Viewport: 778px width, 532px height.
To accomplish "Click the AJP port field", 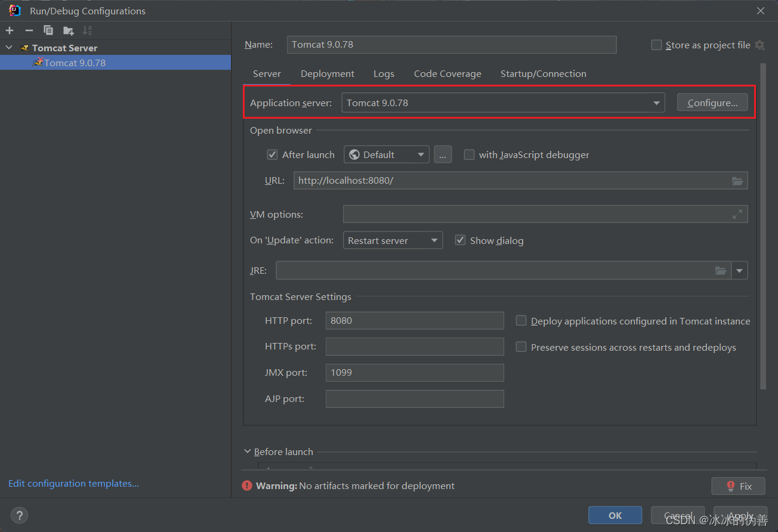I will (x=415, y=398).
